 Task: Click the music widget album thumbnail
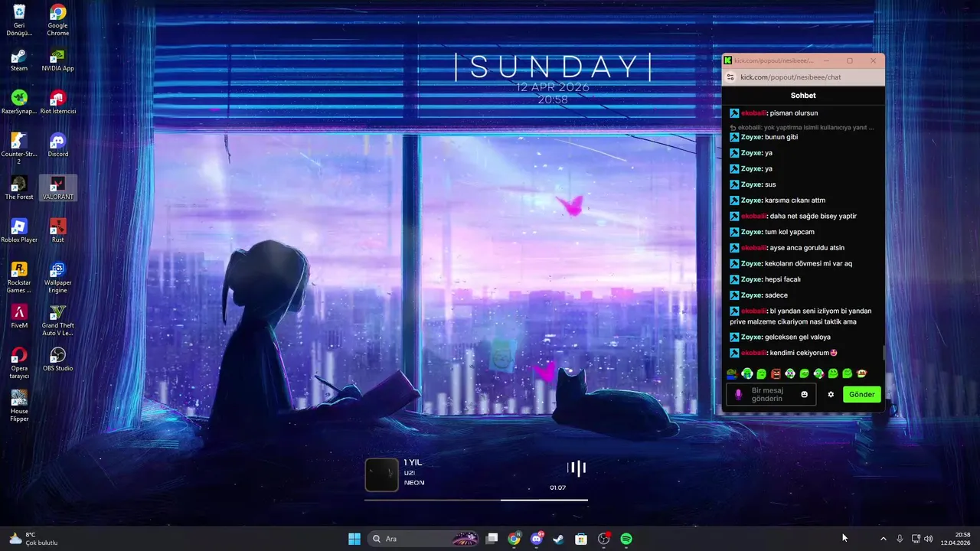click(x=381, y=474)
